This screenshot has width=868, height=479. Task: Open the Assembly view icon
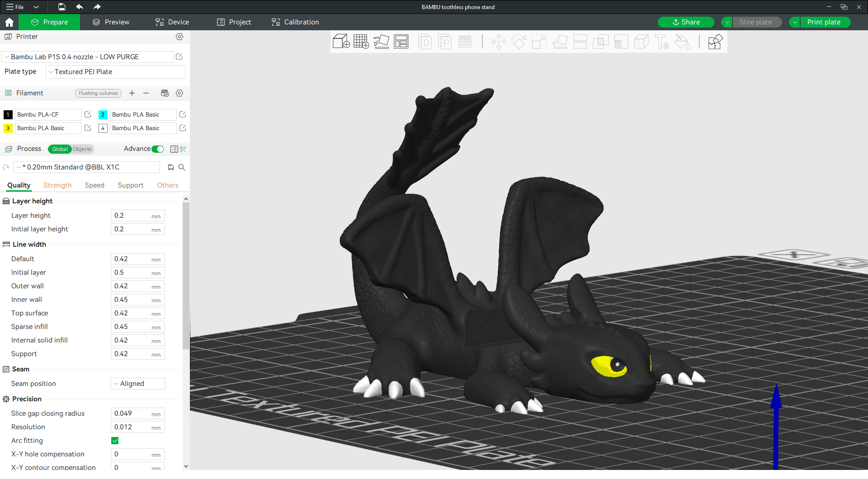pos(715,42)
